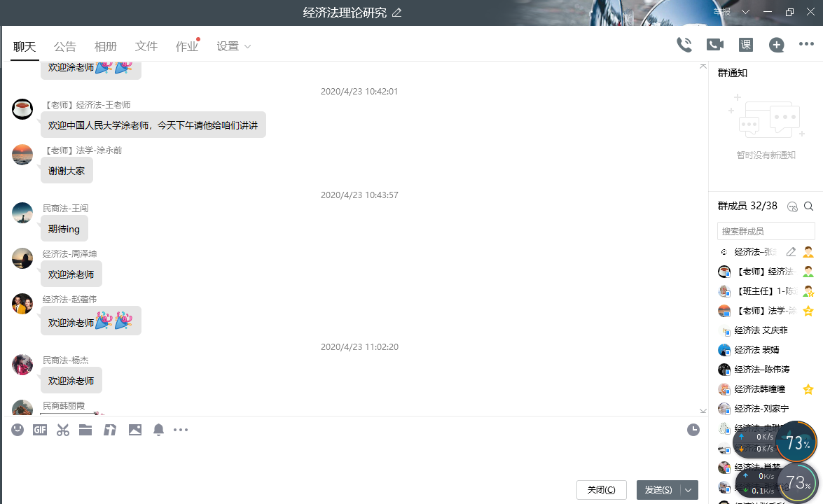Edit the group name with pencil icon
Screen dimensions: 823x504
tap(397, 13)
